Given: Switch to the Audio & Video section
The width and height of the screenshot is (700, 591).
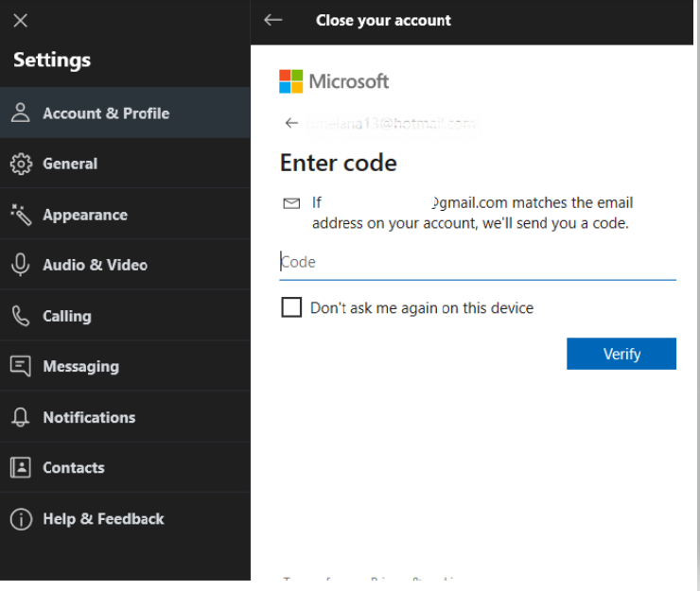Looking at the screenshot, I should [125, 265].
